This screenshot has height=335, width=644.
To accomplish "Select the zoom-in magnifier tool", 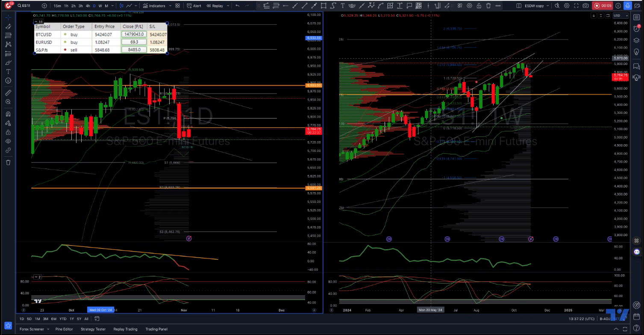I will (8, 102).
